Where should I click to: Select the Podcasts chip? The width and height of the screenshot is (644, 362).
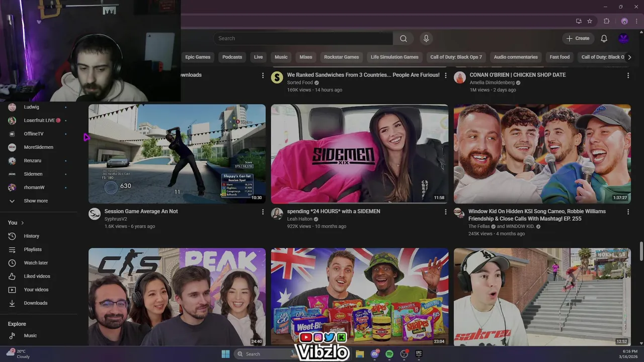pos(232,57)
